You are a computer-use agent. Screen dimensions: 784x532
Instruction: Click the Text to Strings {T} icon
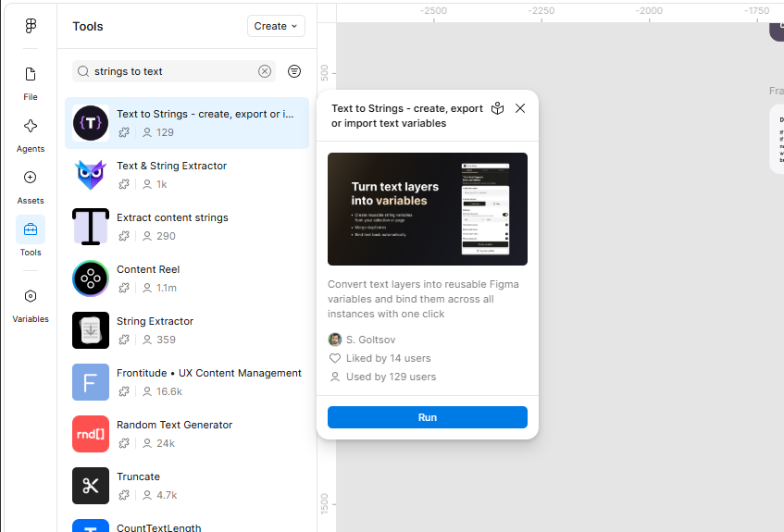tap(91, 123)
